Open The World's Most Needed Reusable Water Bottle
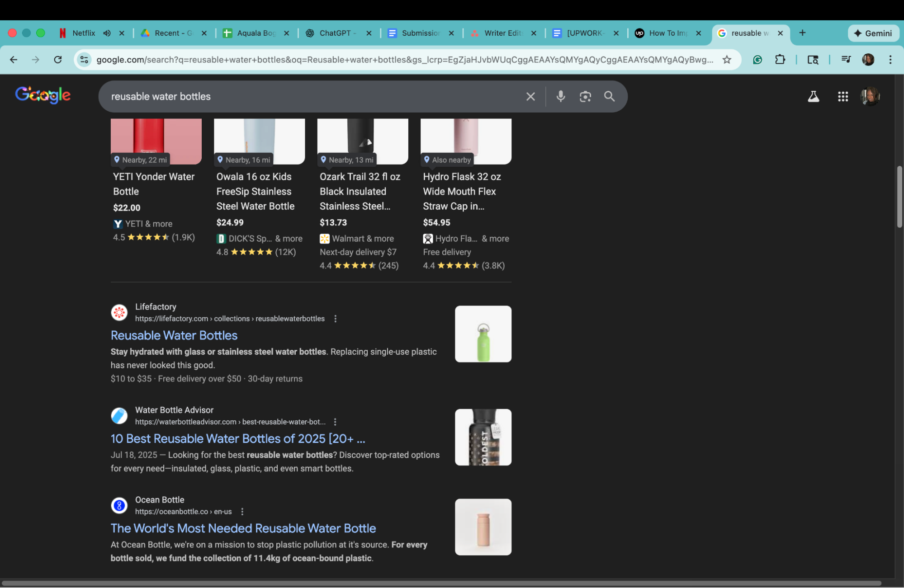904x588 pixels. click(243, 528)
